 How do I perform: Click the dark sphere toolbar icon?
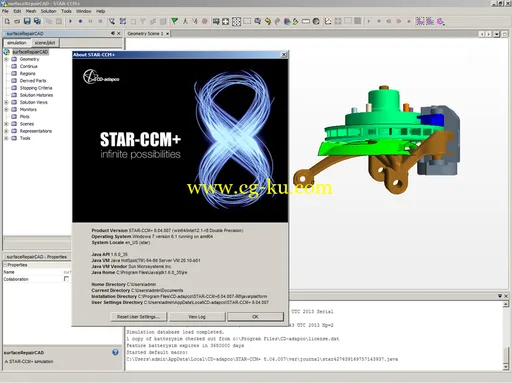316,22
